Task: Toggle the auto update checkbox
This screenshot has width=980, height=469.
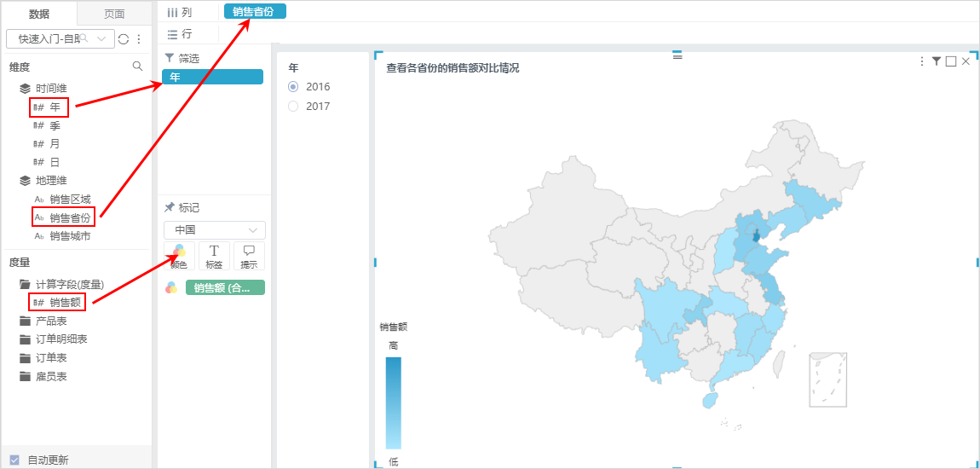Action: tap(14, 460)
